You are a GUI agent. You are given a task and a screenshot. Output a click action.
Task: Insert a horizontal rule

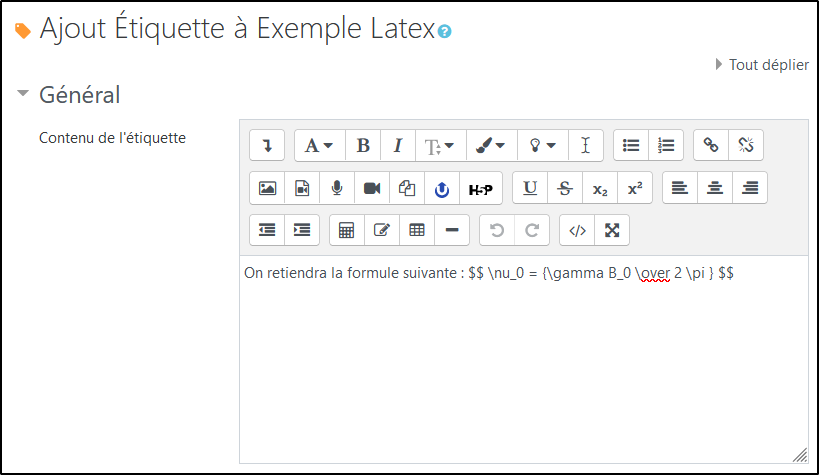452,230
